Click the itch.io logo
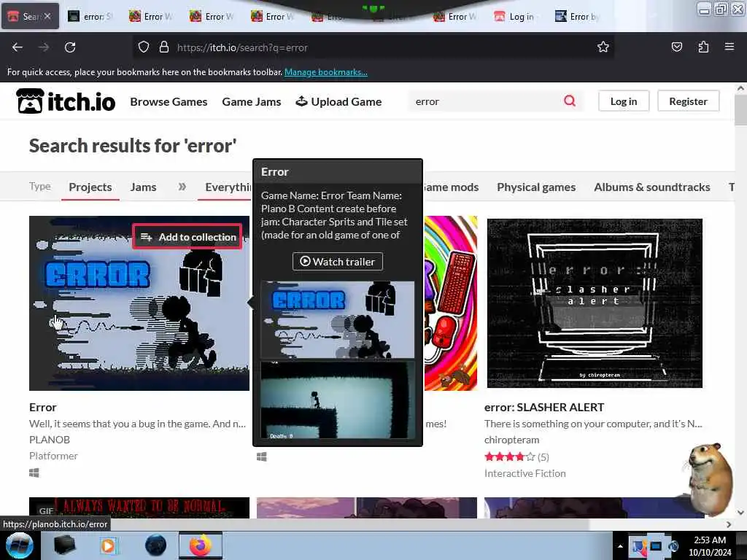The image size is (747, 560). point(66,101)
